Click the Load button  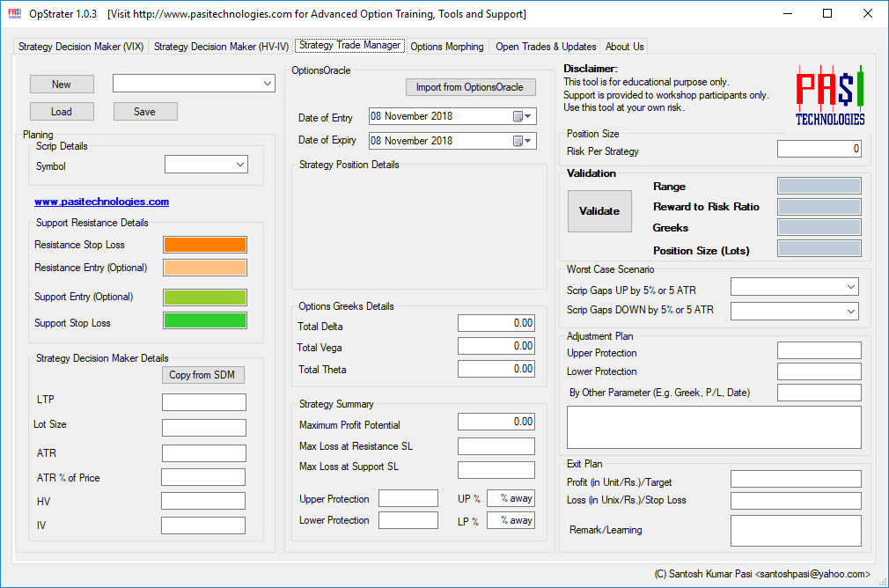[62, 112]
